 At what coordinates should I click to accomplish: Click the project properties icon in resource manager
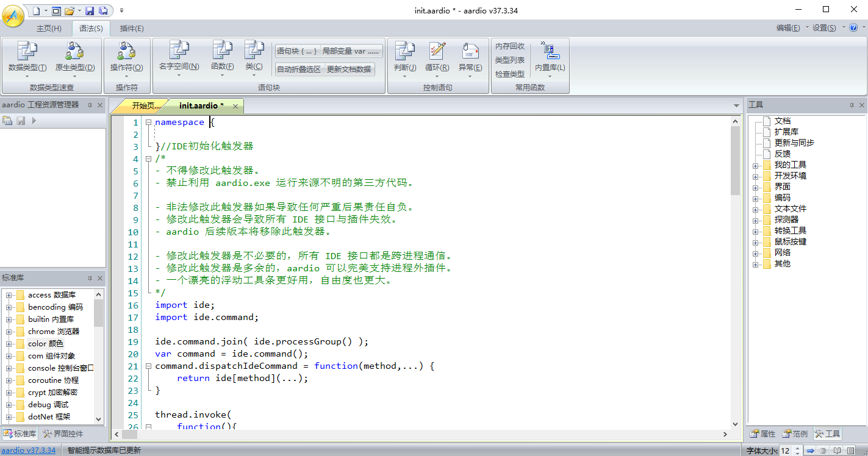coord(8,121)
